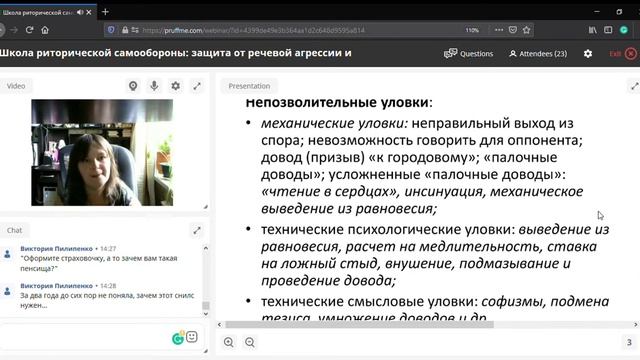
Task: Bookmark this page with star icon
Action: point(527,30)
